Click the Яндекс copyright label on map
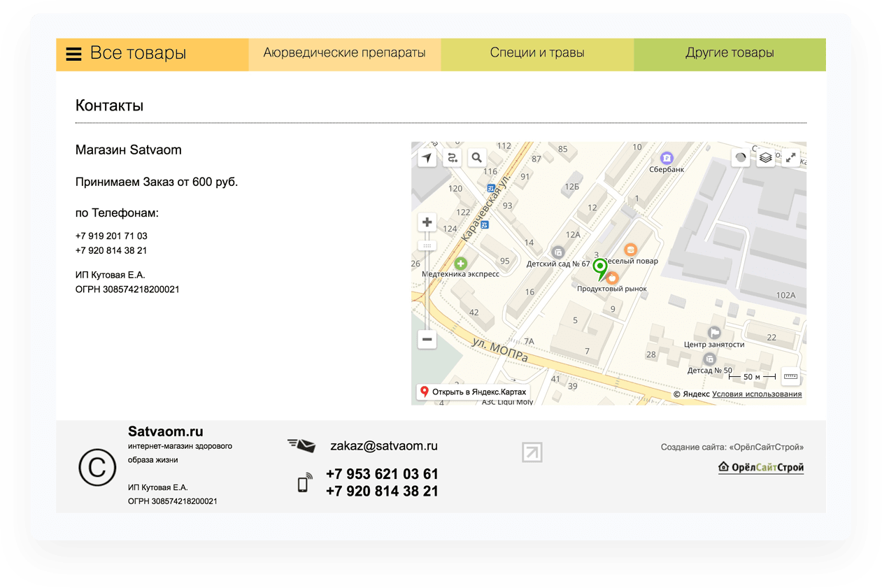Viewport: 882px width, 588px height. click(692, 394)
